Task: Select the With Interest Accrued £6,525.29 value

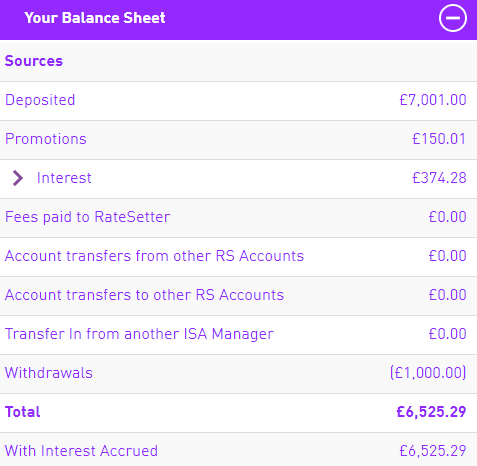Action: point(433,451)
